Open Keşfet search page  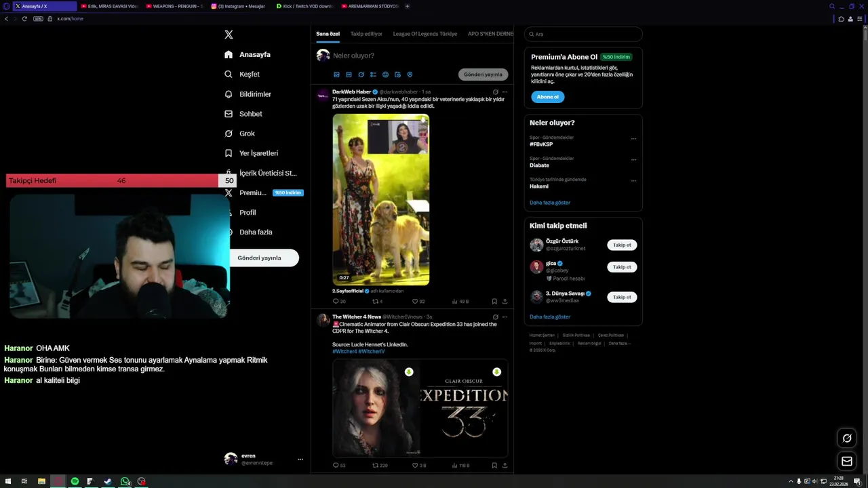(242, 74)
